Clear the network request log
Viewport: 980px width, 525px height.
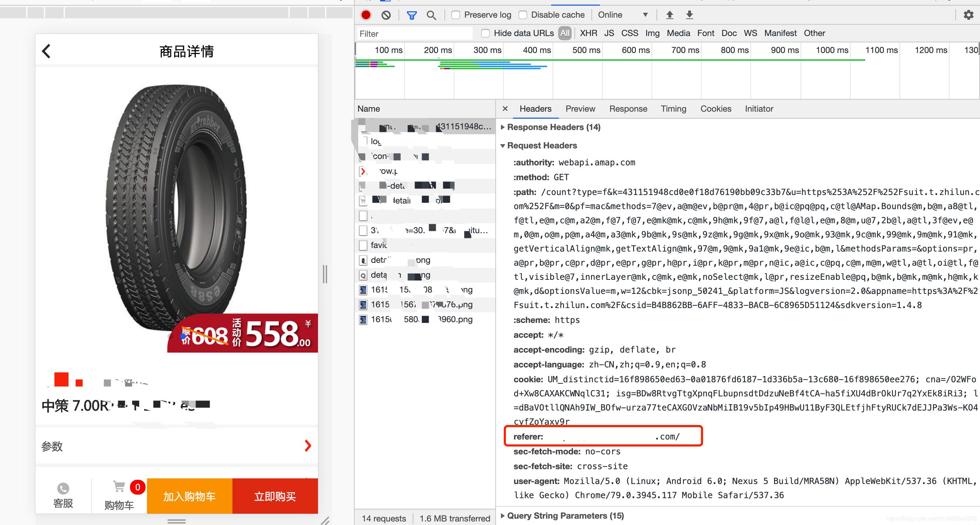coord(386,15)
